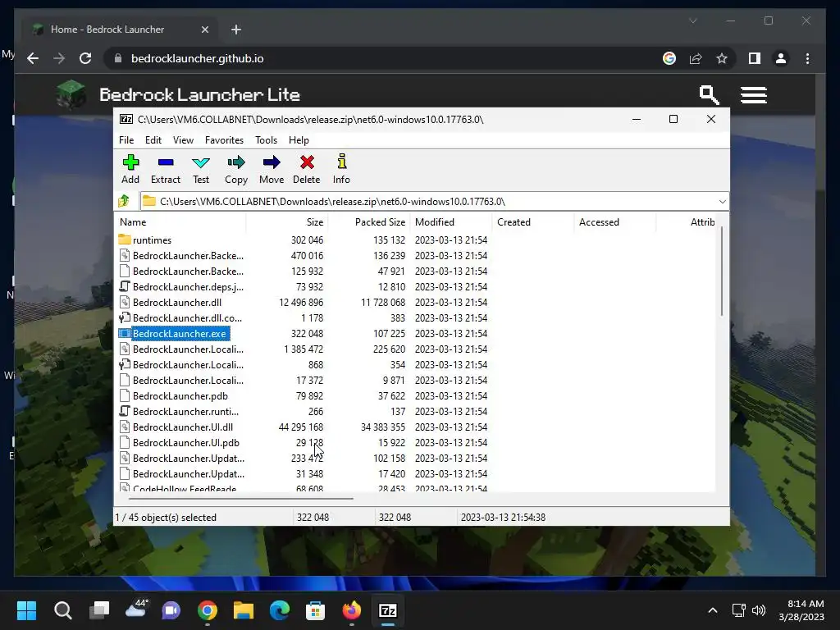This screenshot has width=840, height=630.
Task: Open Microsoft Store from taskbar
Action: (x=316, y=610)
